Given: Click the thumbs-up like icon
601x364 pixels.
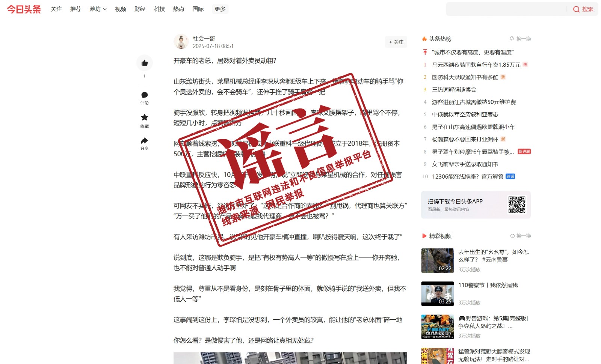Looking at the screenshot, I should 145,63.
